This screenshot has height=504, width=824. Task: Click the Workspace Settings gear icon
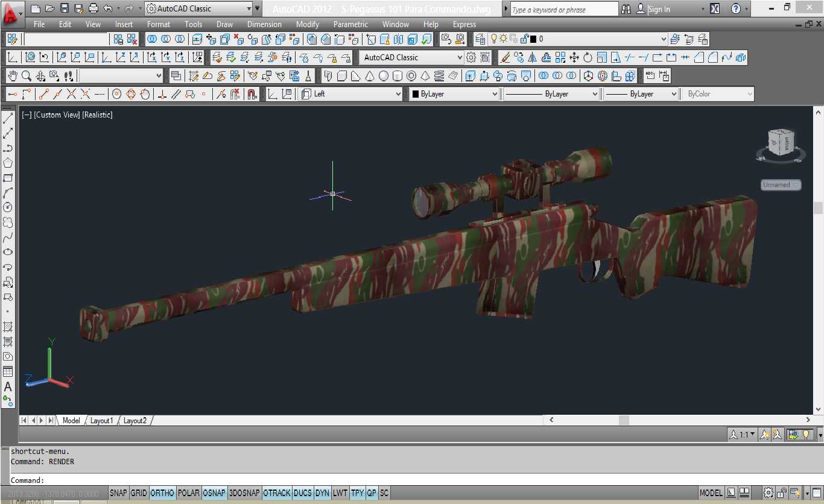[x=471, y=58]
